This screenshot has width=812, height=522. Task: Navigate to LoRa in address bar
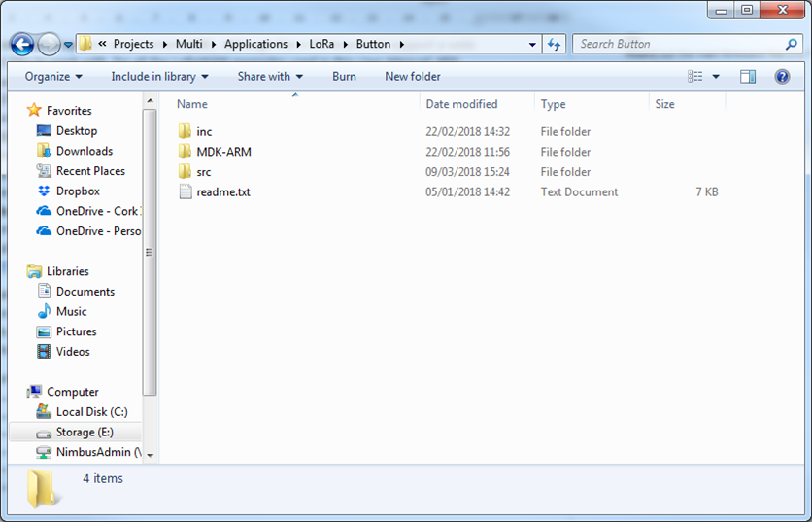321,44
